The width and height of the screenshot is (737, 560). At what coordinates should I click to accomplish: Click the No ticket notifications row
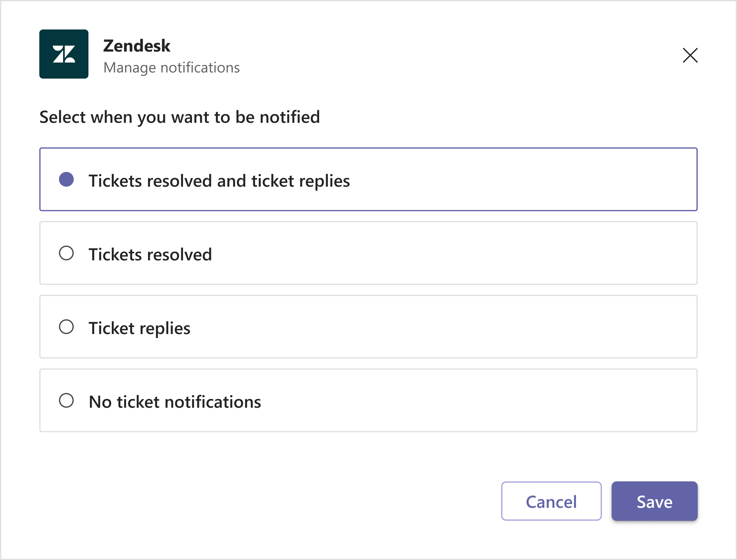pos(368,401)
